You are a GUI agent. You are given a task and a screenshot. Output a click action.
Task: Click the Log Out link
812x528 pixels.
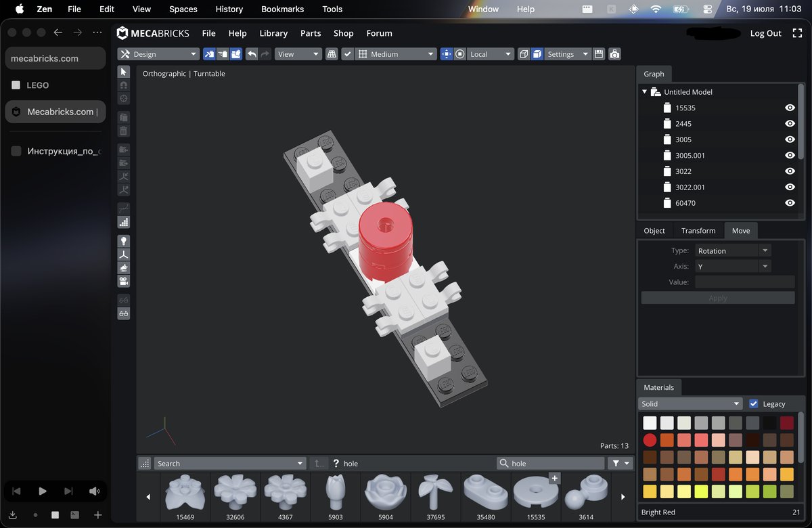coord(765,33)
